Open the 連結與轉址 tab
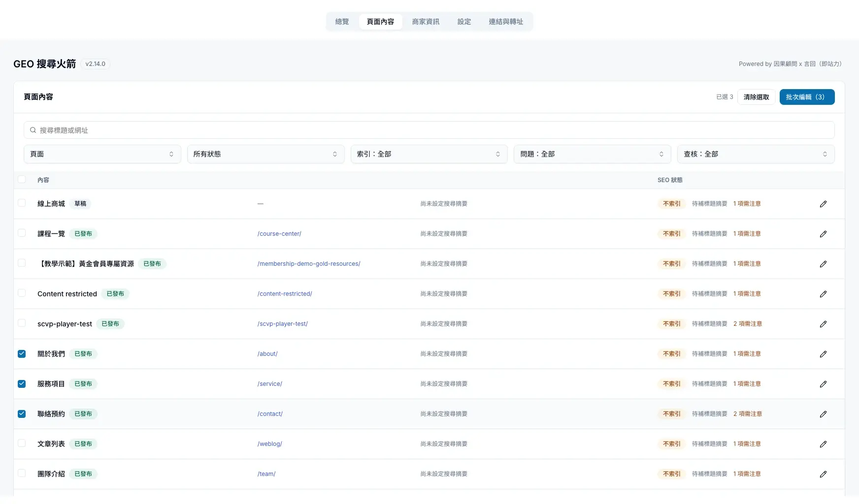Image resolution: width=859 pixels, height=504 pixels. pyautogui.click(x=506, y=22)
